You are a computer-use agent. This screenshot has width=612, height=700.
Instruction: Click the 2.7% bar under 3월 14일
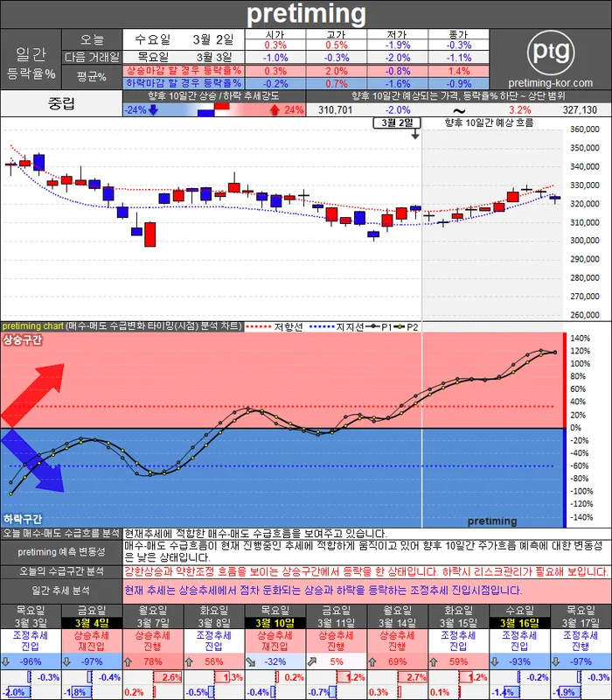411,677
